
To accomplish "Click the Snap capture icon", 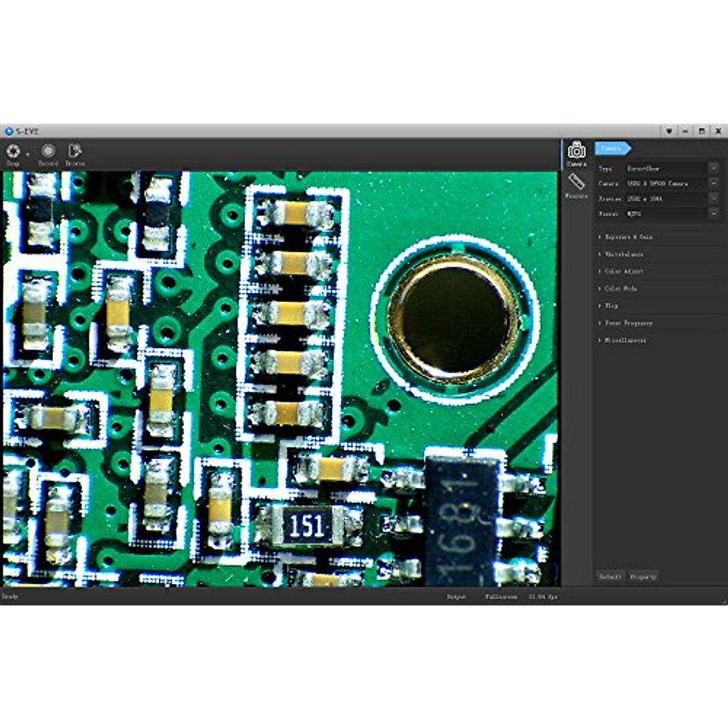I will coord(13,151).
